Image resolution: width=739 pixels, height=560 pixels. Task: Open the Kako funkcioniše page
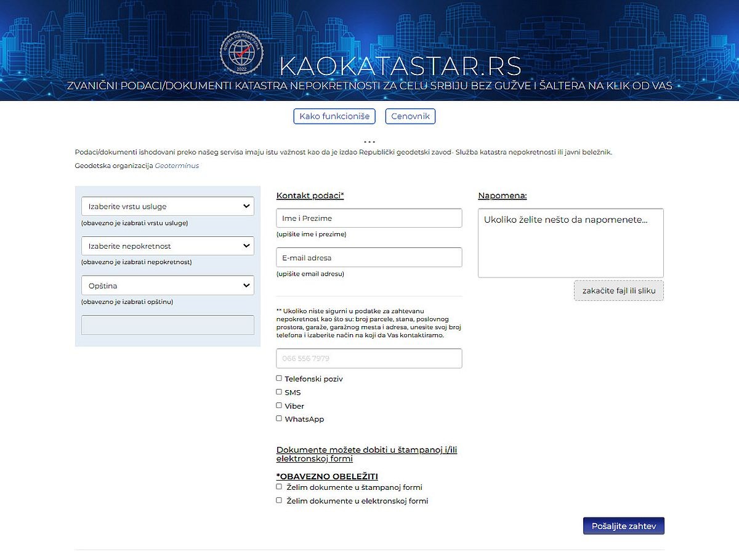pyautogui.click(x=334, y=116)
